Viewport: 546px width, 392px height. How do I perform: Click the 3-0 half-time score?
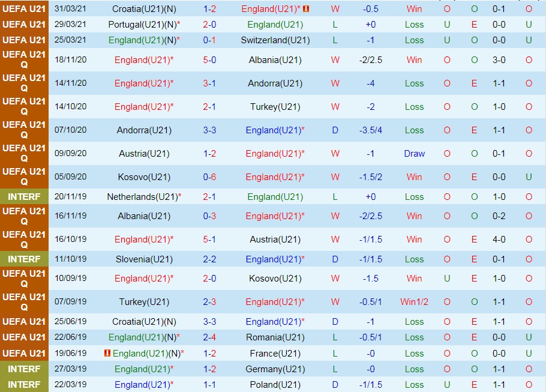point(499,60)
